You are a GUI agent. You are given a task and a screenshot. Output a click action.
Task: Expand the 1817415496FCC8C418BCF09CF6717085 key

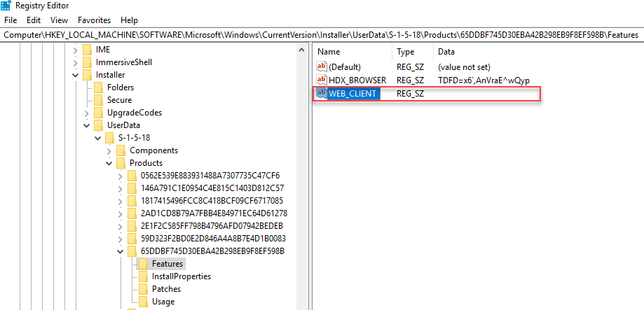[120, 201]
